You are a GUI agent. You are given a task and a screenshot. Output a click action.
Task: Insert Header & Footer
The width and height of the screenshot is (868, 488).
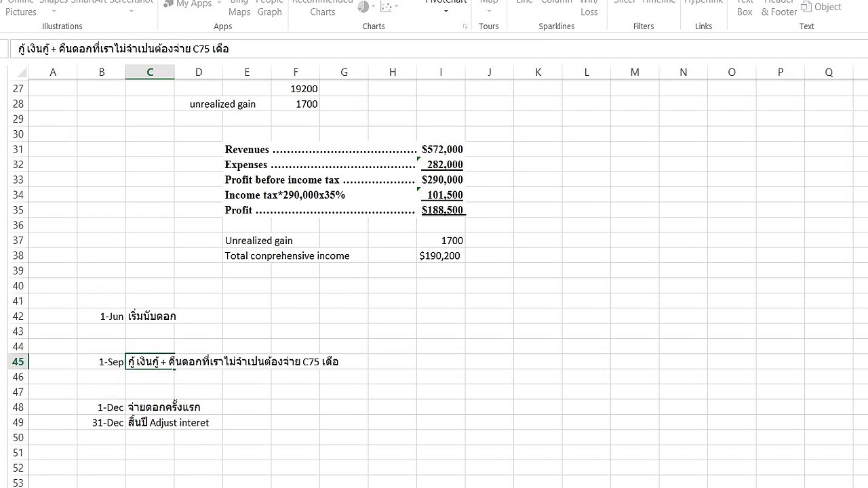[779, 7]
